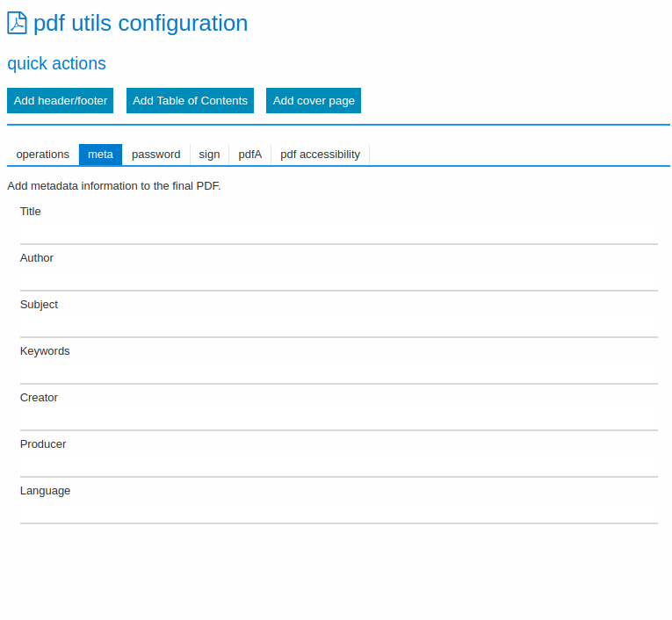Go to the sign tab
672x620 pixels.
[209, 155]
